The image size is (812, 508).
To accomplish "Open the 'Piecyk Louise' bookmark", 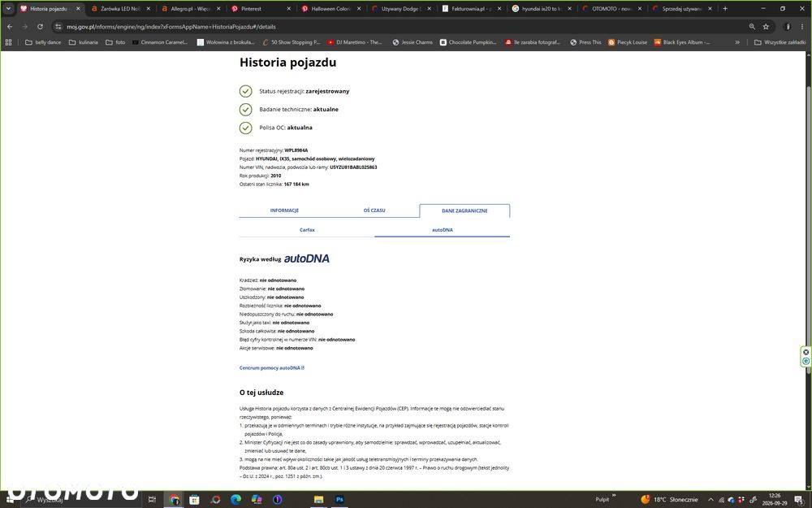I will [628, 42].
